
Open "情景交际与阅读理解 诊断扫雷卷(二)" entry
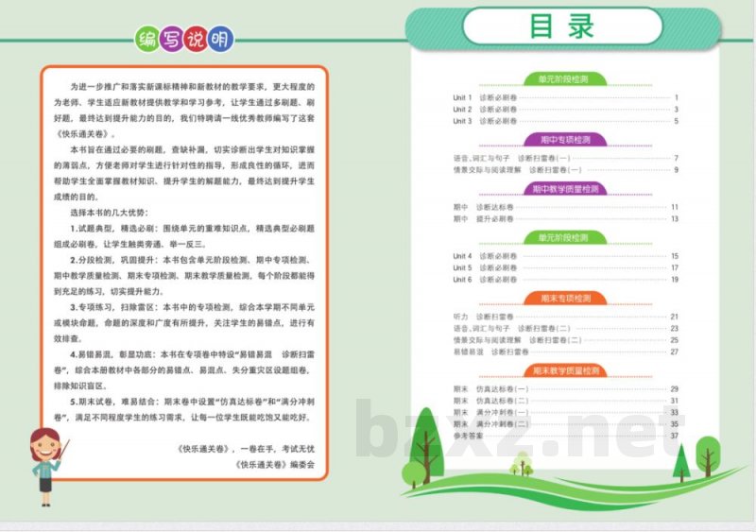pos(565,340)
